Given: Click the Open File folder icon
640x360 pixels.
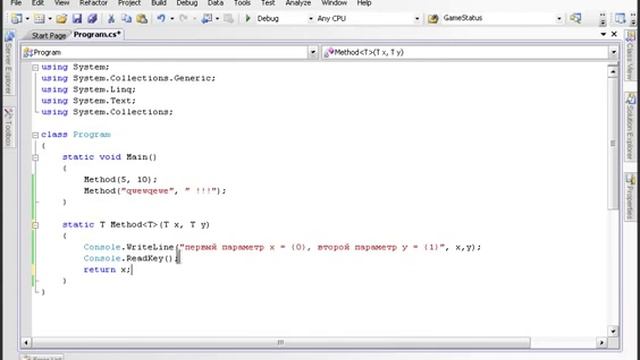Looking at the screenshot, I should tap(62, 18).
